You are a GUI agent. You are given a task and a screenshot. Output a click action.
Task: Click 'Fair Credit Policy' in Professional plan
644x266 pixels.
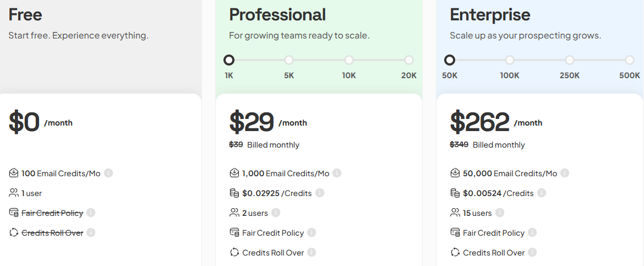point(273,233)
